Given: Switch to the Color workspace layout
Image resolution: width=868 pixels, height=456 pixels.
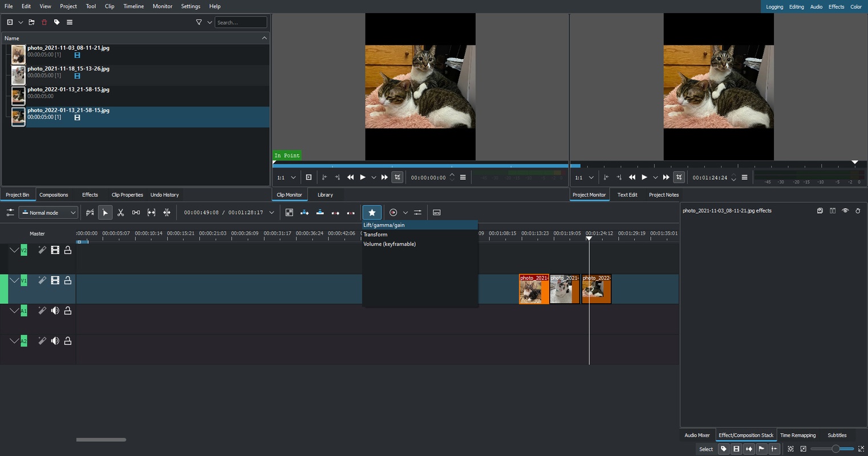Looking at the screenshot, I should (x=855, y=7).
